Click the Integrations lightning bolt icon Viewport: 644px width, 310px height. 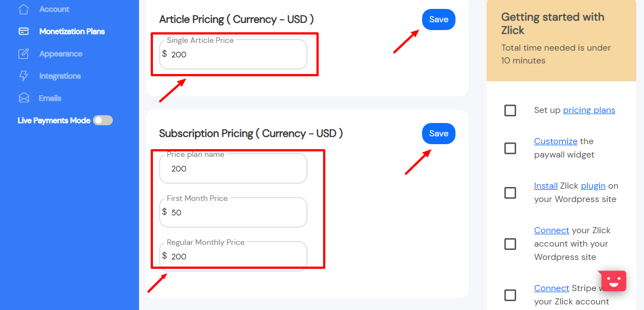point(24,76)
